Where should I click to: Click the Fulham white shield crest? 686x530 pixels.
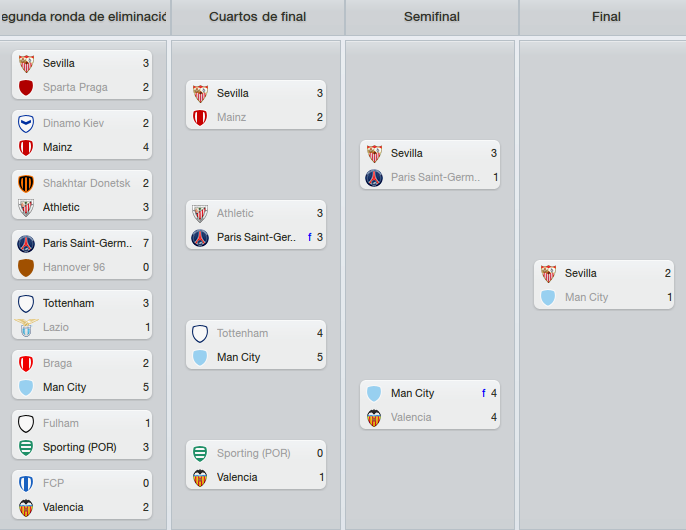click(x=26, y=423)
